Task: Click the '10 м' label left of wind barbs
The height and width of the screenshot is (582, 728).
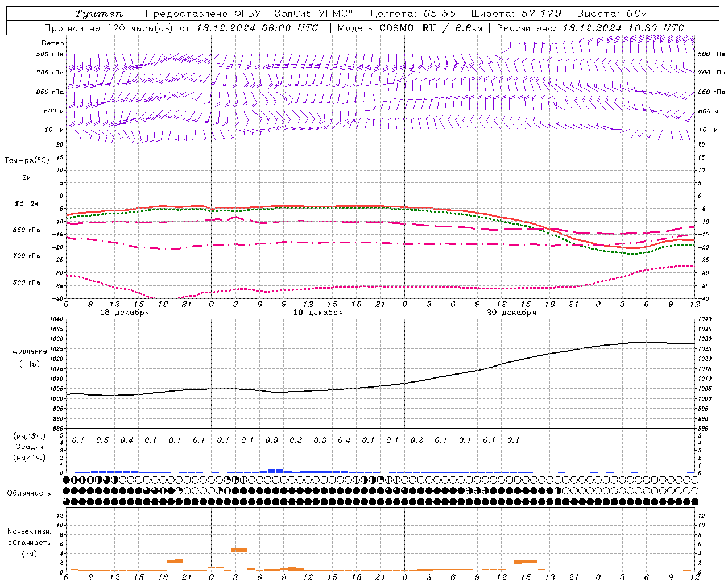Action: point(54,130)
